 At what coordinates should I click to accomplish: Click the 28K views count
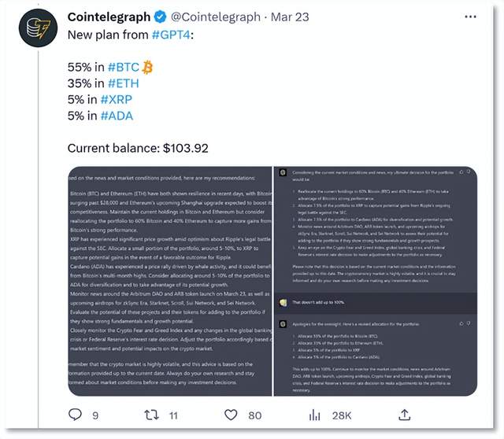click(x=340, y=414)
